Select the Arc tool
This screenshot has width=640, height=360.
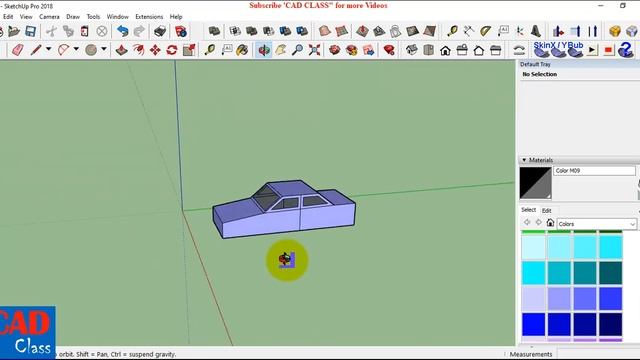tap(63, 50)
